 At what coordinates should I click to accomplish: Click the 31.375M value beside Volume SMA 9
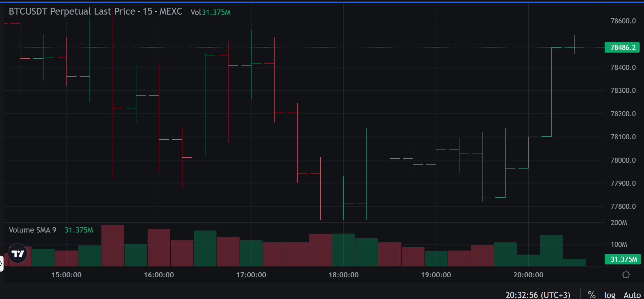coord(79,230)
